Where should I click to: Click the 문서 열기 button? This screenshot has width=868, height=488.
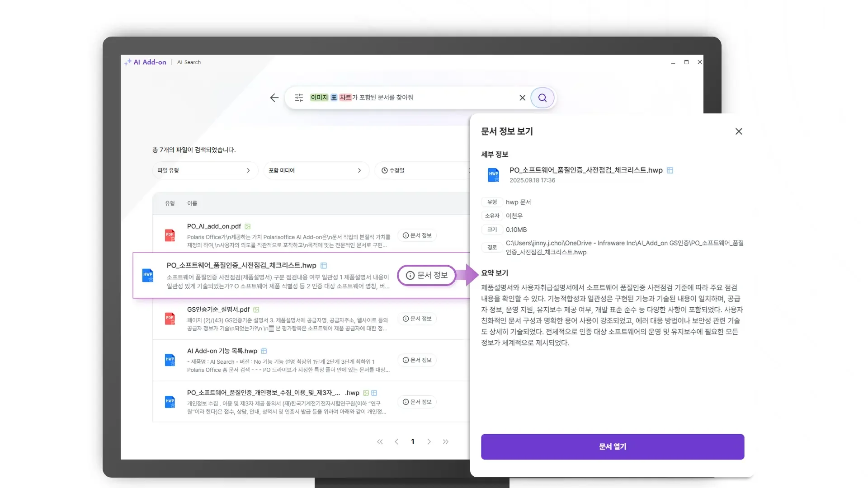point(612,446)
